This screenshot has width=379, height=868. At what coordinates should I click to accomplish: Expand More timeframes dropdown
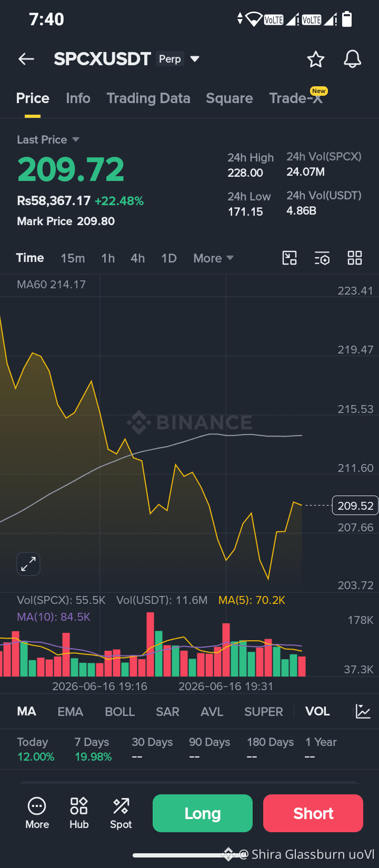[x=213, y=258]
